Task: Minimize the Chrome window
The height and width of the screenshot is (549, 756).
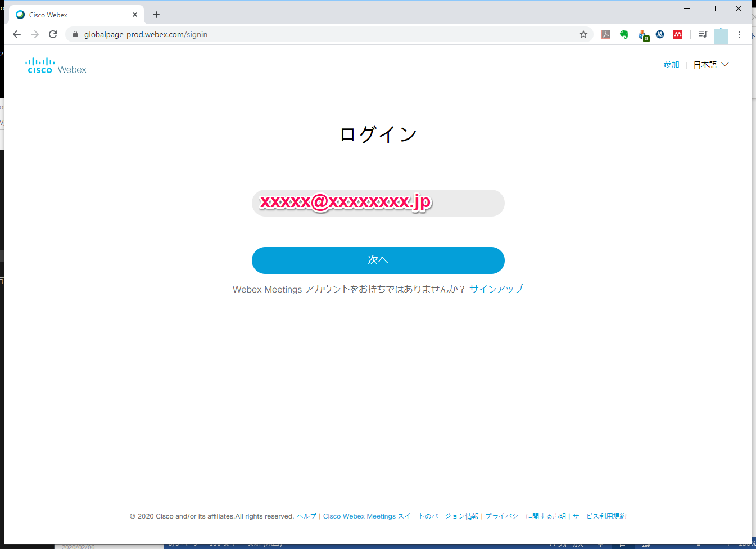Action: (x=687, y=8)
